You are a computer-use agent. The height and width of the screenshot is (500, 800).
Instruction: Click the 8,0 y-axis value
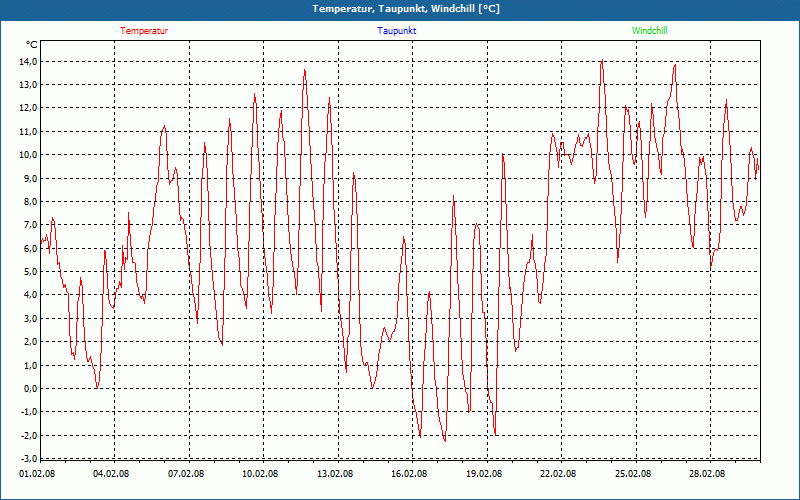(x=30, y=202)
